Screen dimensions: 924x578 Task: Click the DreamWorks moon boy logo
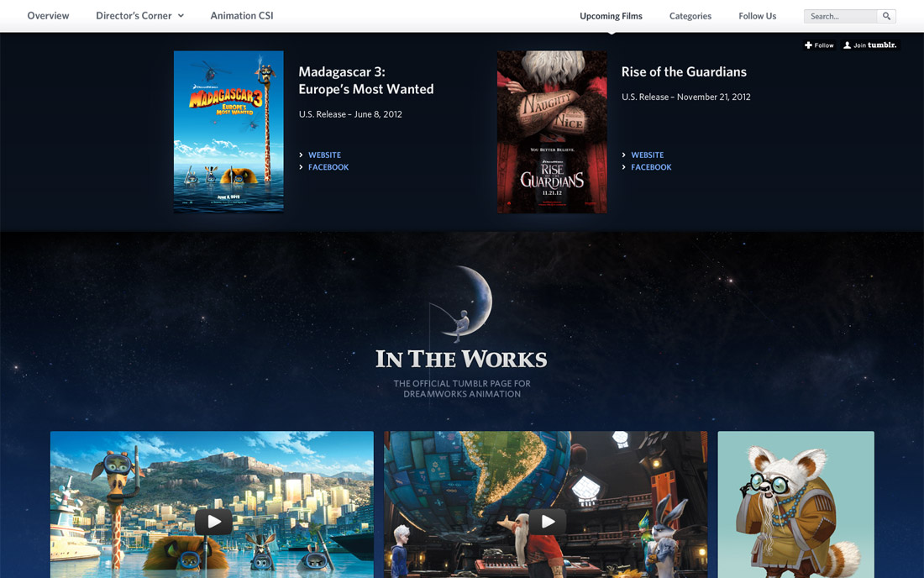click(x=461, y=303)
